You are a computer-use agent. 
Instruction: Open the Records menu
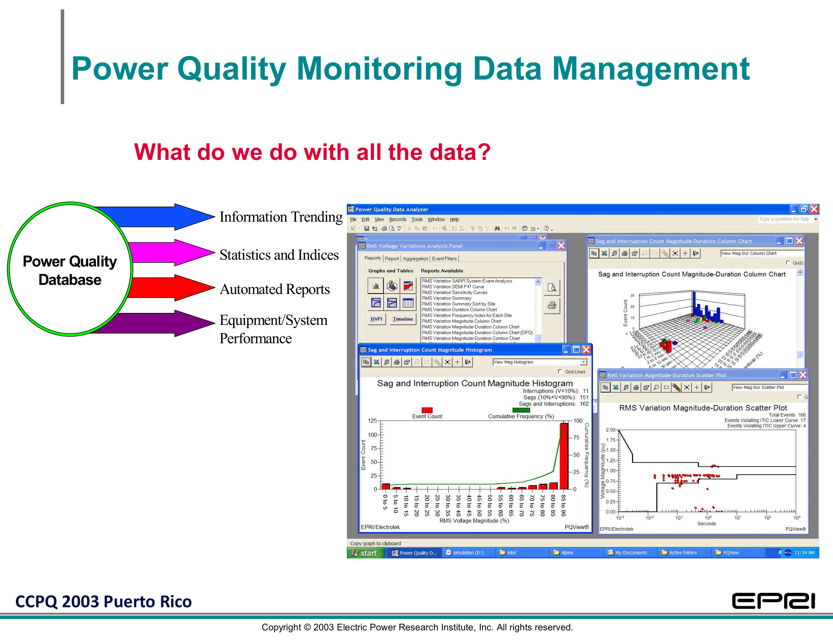(x=398, y=219)
